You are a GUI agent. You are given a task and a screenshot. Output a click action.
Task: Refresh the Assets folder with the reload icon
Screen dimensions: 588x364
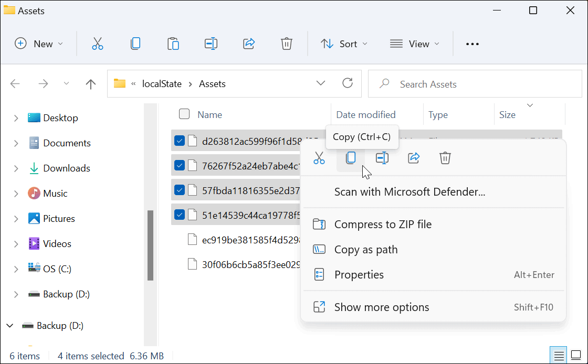348,83
